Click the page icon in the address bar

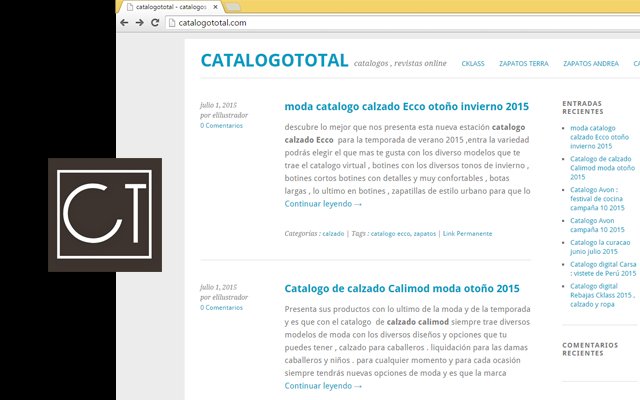[172, 23]
